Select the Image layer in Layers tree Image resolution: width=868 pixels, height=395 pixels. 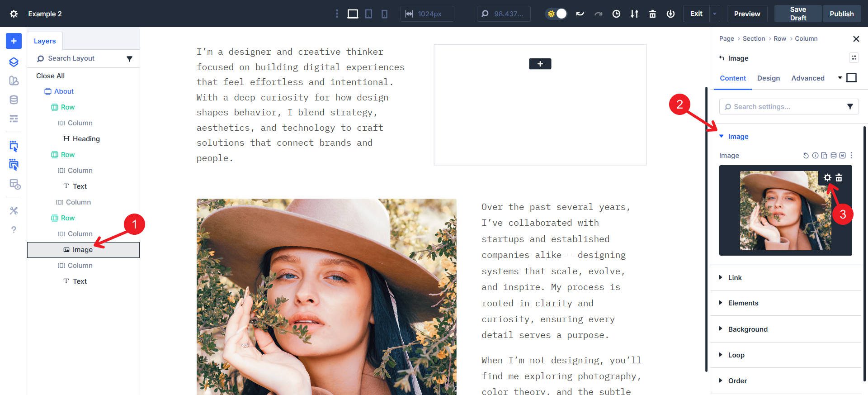83,250
